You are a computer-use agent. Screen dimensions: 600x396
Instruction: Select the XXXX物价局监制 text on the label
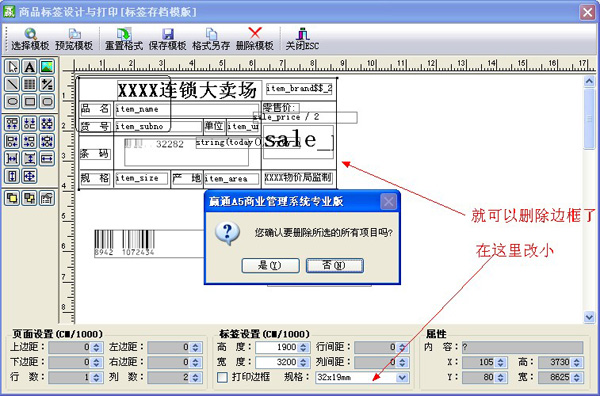pos(298,178)
